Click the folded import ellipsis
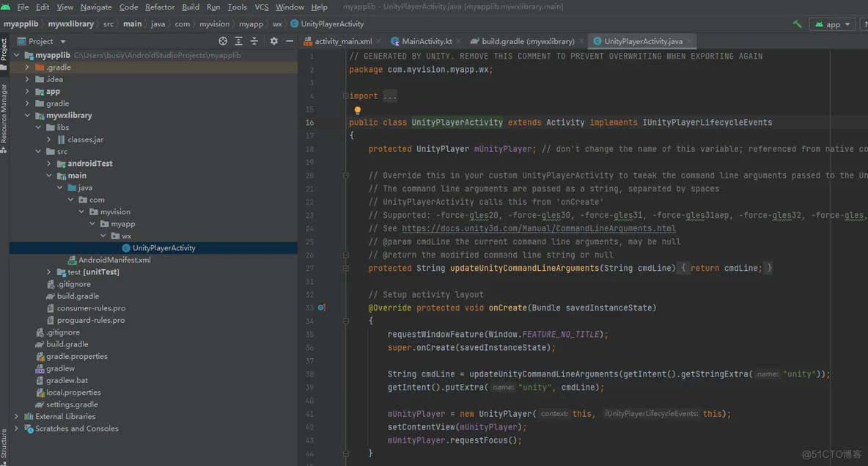The image size is (868, 466). tap(390, 96)
